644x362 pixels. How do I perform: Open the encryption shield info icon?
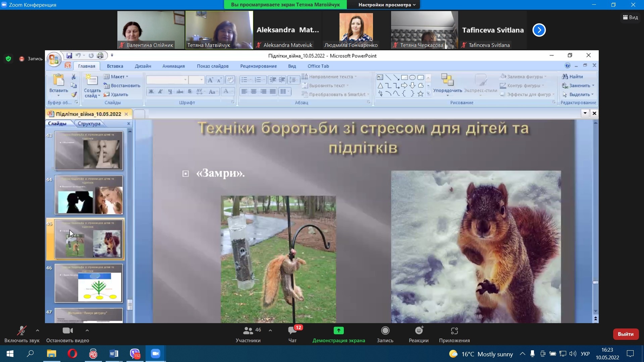[9, 59]
